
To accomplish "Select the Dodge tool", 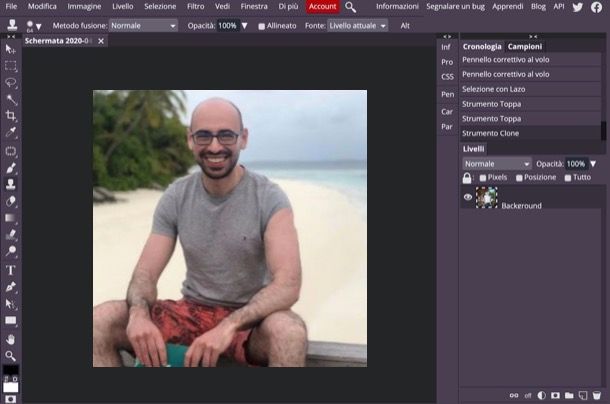I will [11, 251].
